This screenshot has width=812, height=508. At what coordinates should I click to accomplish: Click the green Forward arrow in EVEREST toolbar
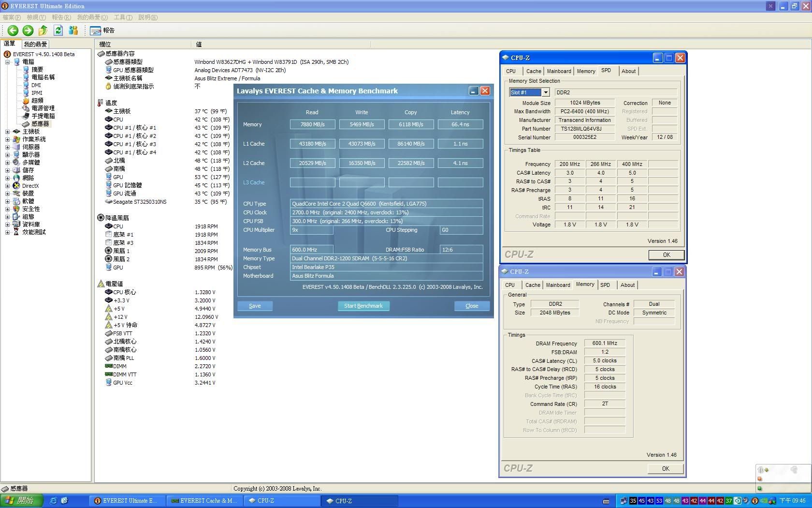click(x=28, y=30)
